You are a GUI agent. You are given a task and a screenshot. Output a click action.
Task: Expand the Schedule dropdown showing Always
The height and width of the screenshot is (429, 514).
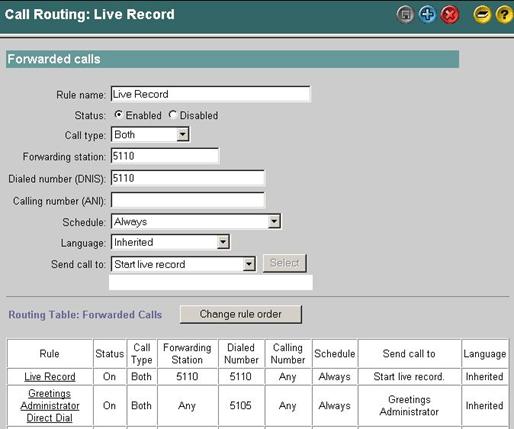pos(196,222)
